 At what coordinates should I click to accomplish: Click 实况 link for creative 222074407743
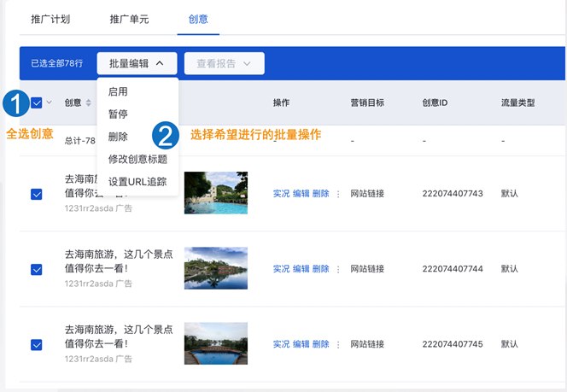(x=281, y=194)
